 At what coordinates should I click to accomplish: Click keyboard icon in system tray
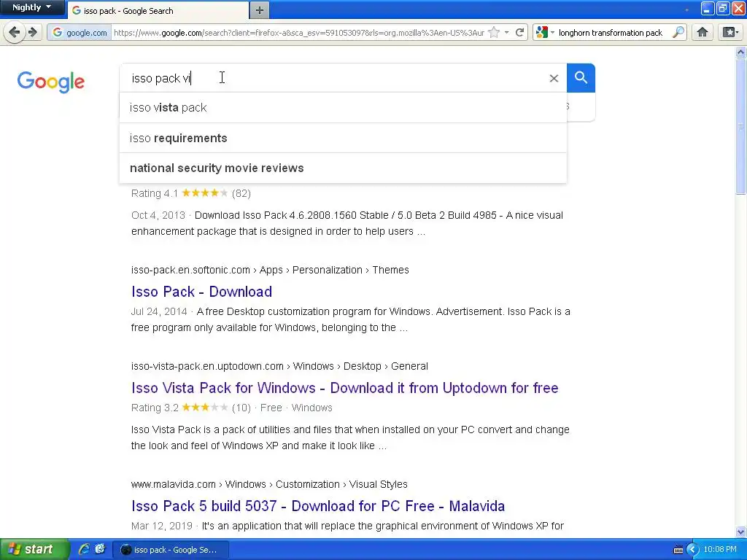coord(678,550)
